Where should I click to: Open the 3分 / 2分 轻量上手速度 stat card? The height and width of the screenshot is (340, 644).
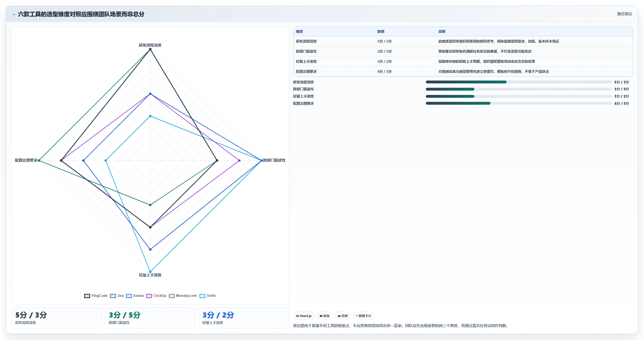pos(244,318)
